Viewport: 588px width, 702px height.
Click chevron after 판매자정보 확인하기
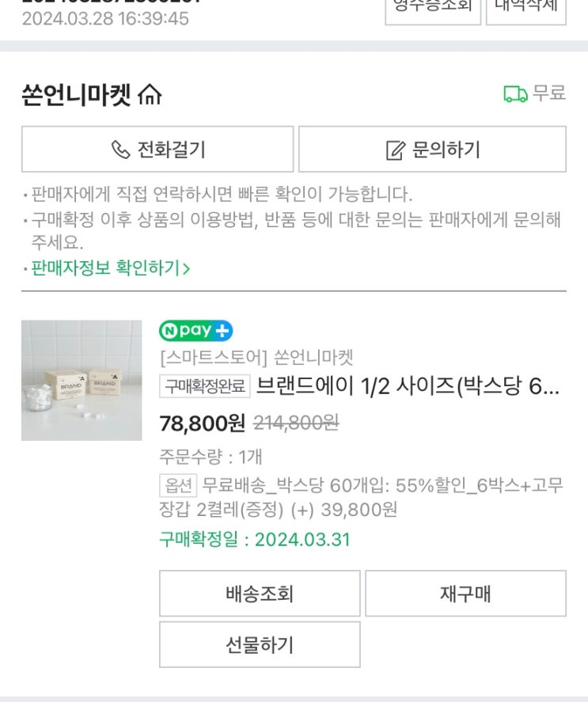(186, 269)
